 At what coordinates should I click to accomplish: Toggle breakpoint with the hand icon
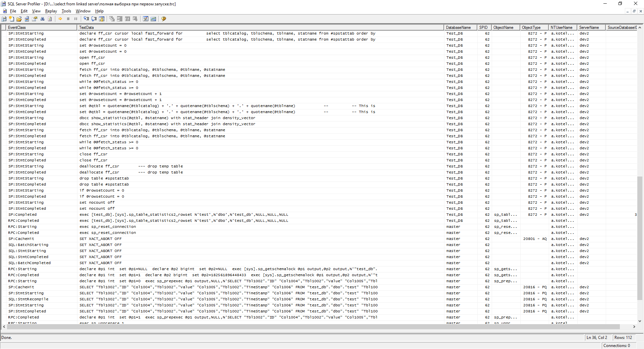click(102, 19)
